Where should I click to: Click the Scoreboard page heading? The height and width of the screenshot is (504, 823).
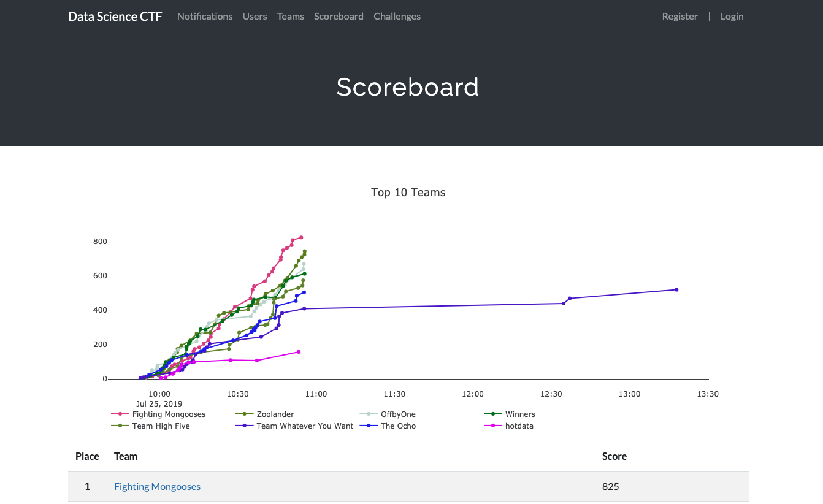tap(408, 87)
